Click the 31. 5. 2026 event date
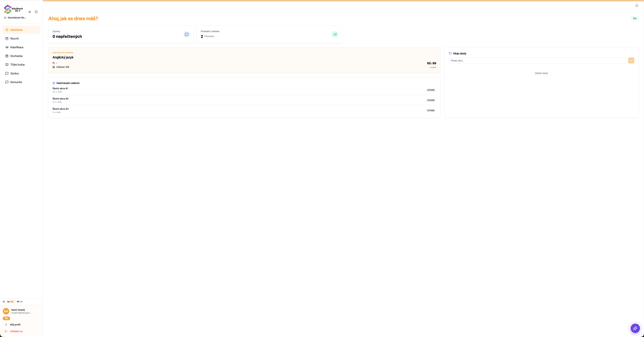Screen dimensions: 644x337 click(57, 102)
